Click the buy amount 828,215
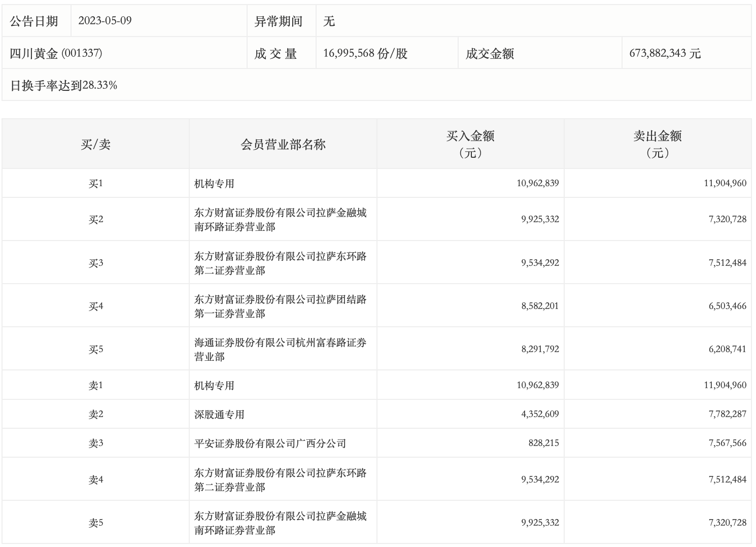Screen dimensions: 756x547 [x=543, y=443]
